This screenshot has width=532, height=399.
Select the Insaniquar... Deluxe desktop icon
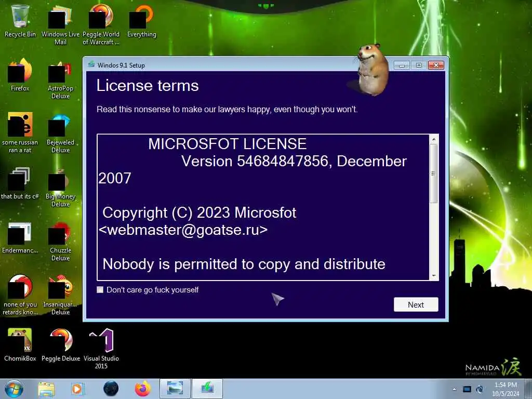coord(60,295)
